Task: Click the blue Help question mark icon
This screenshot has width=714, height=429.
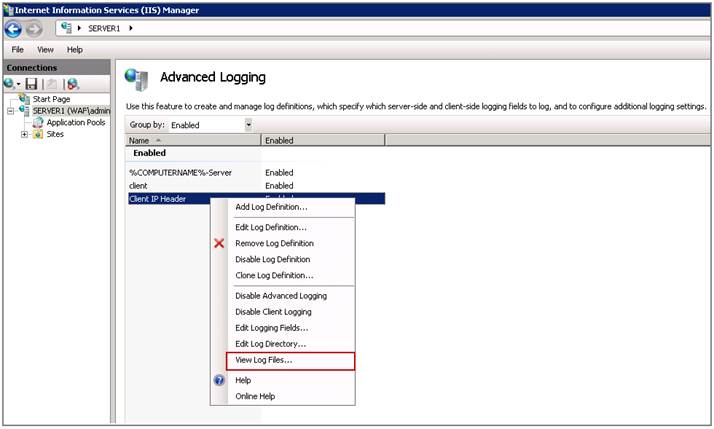Action: (x=219, y=380)
